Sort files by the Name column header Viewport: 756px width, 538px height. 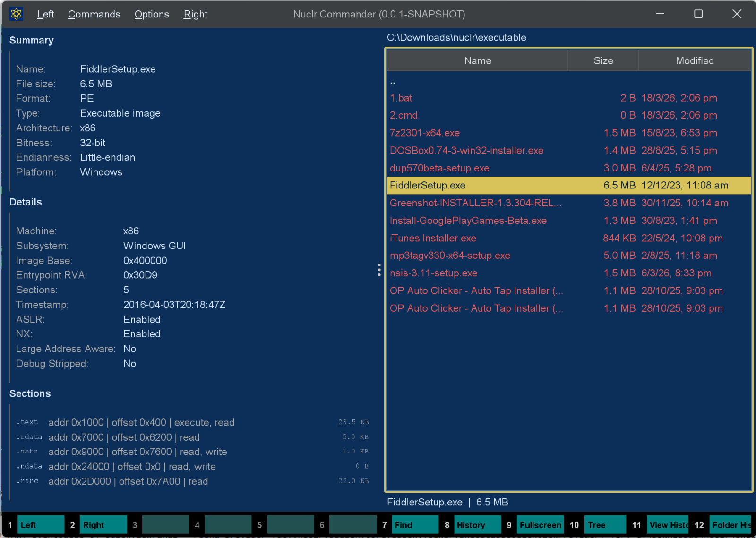477,60
